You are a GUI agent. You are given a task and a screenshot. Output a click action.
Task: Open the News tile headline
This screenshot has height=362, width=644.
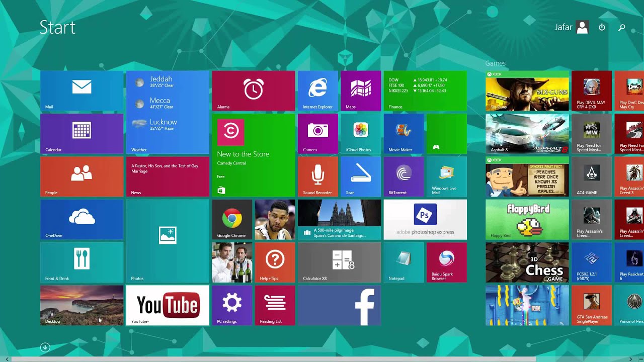(x=168, y=176)
